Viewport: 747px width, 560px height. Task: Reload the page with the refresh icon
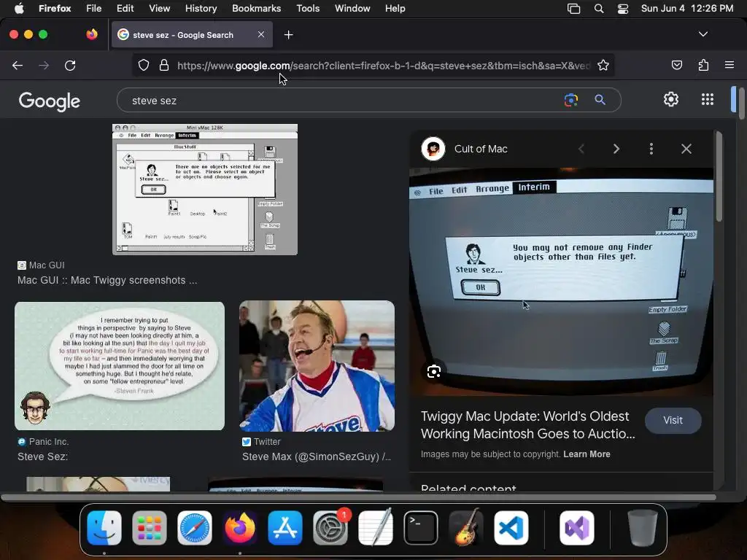[x=70, y=65]
